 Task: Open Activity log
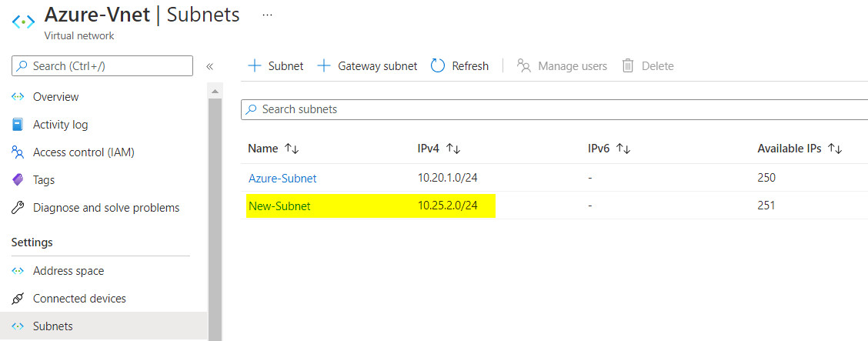[x=60, y=125]
